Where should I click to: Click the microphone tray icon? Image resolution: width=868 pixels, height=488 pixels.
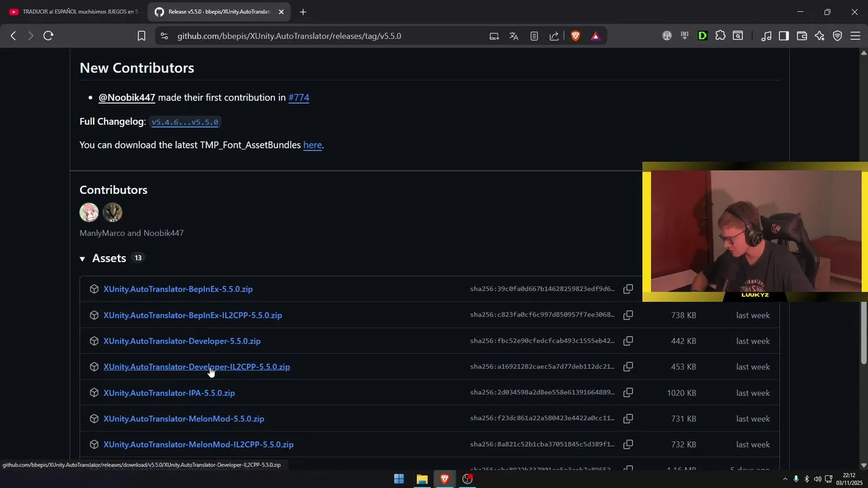tap(796, 479)
